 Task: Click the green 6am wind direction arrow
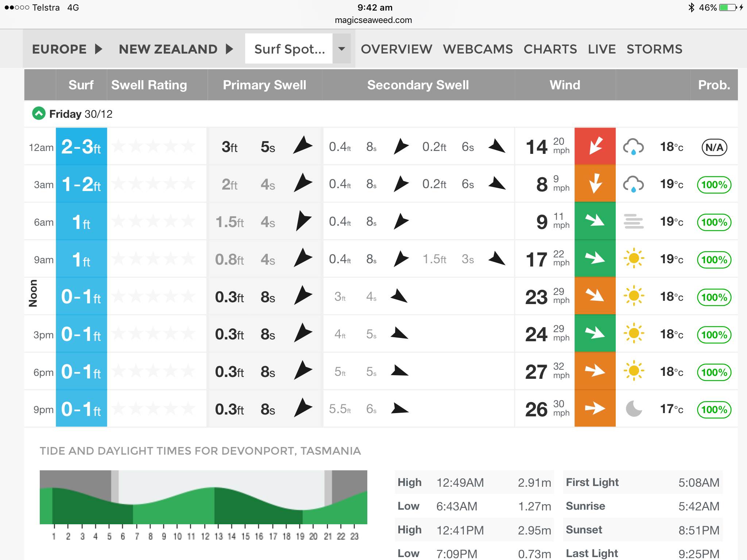tap(595, 221)
